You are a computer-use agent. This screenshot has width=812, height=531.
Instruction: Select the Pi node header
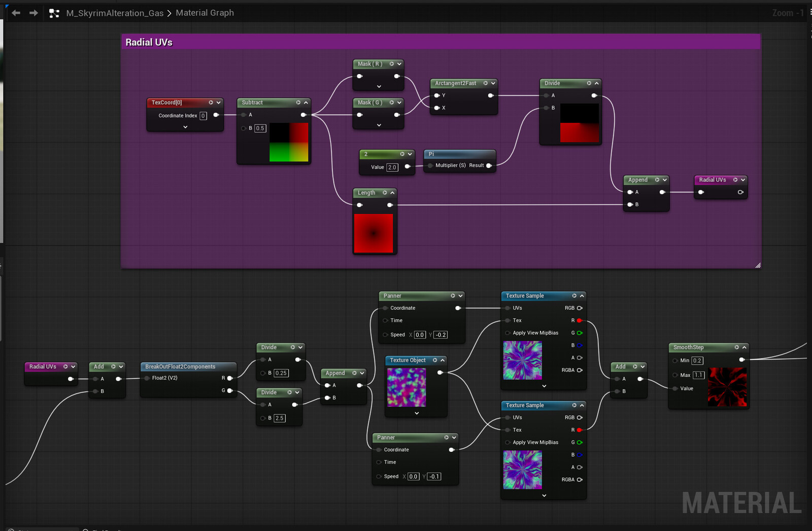pyautogui.click(x=459, y=154)
